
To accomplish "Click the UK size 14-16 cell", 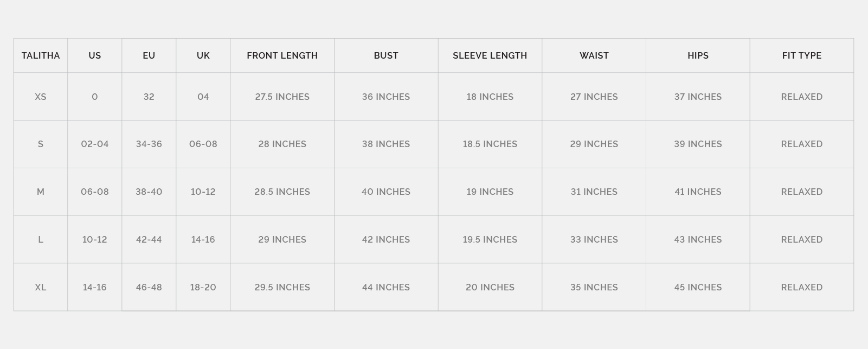I will click(203, 239).
